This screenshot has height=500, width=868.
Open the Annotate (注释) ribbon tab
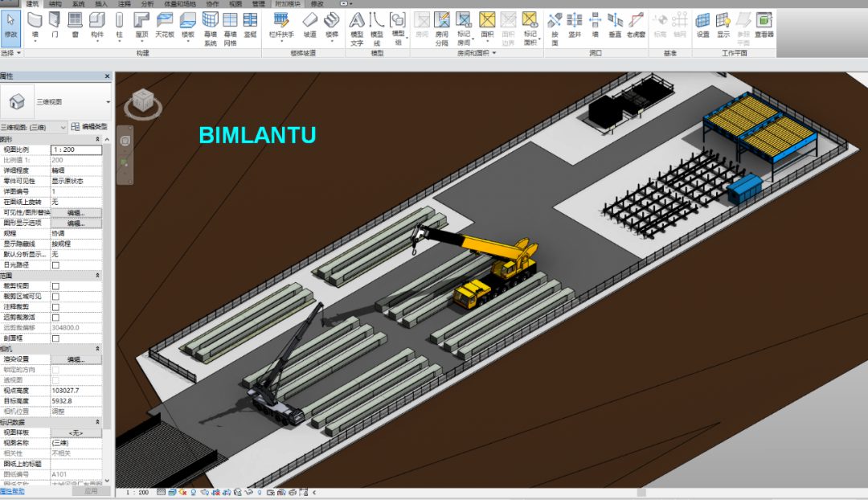click(x=125, y=4)
